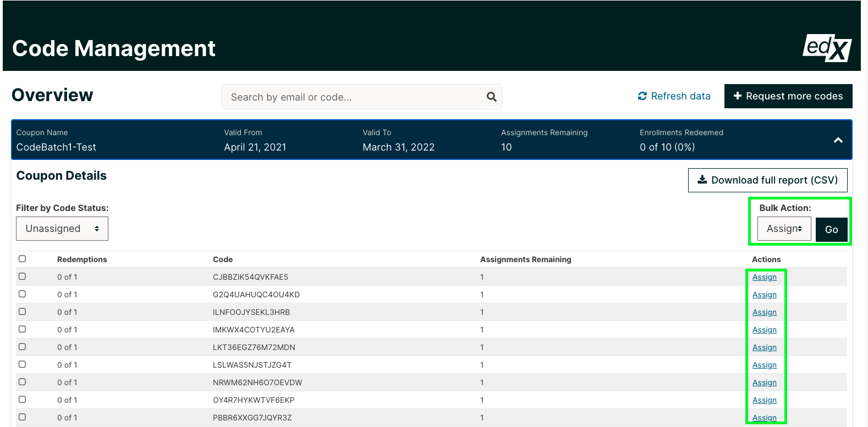This screenshot has height=427, width=868.
Task: Check the box for code LSLWAS5NJSTJZG4T
Action: [23, 364]
